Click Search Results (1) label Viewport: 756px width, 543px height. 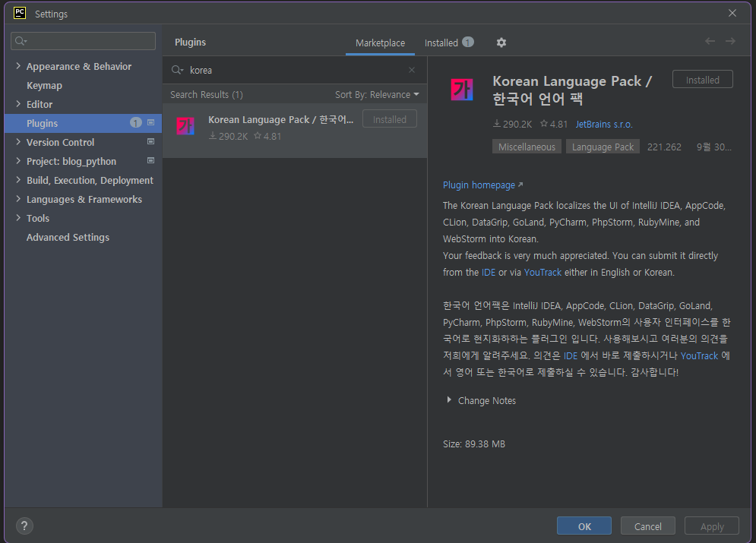207,94
